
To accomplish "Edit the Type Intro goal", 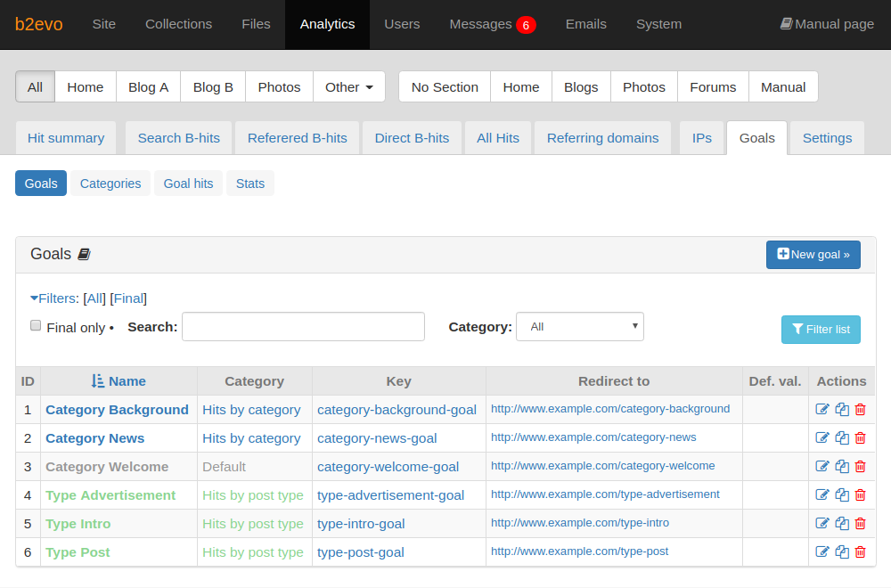I will pos(822,523).
